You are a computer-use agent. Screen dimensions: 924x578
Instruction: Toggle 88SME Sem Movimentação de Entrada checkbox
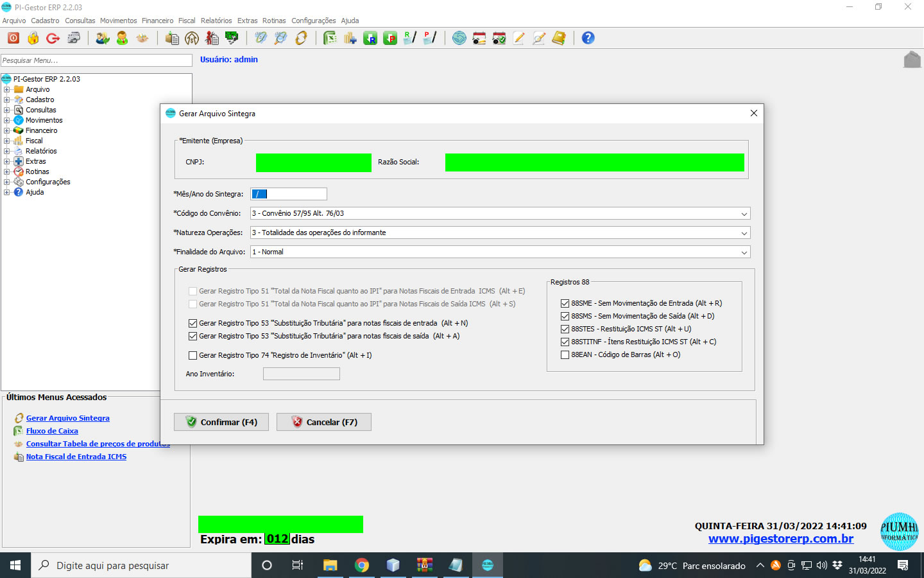pos(565,303)
